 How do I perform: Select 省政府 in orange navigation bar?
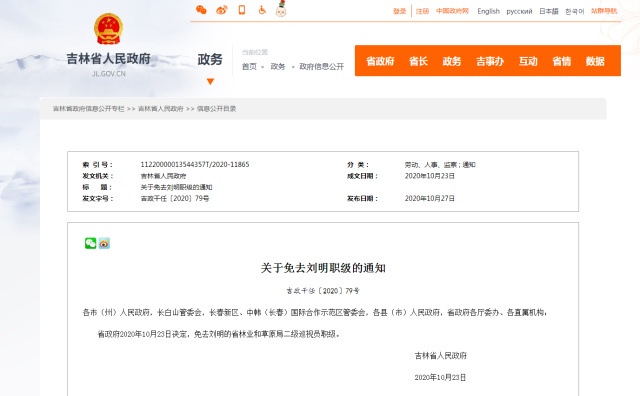coord(380,61)
